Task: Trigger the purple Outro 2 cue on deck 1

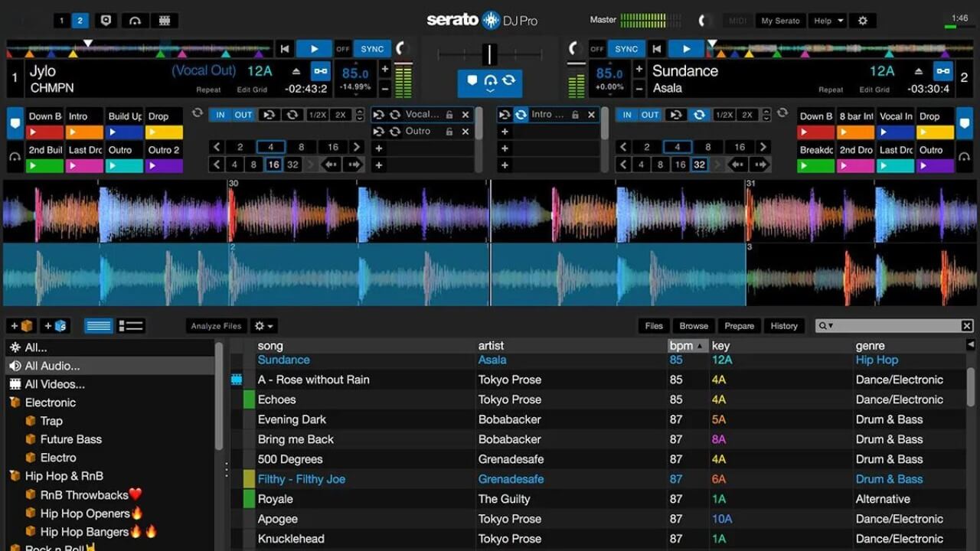Action: point(164,165)
